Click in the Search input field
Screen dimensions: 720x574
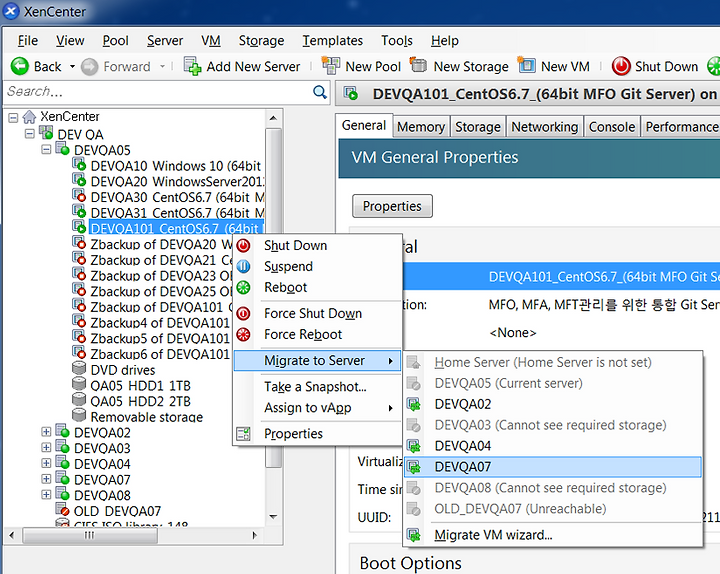pyautogui.click(x=158, y=92)
